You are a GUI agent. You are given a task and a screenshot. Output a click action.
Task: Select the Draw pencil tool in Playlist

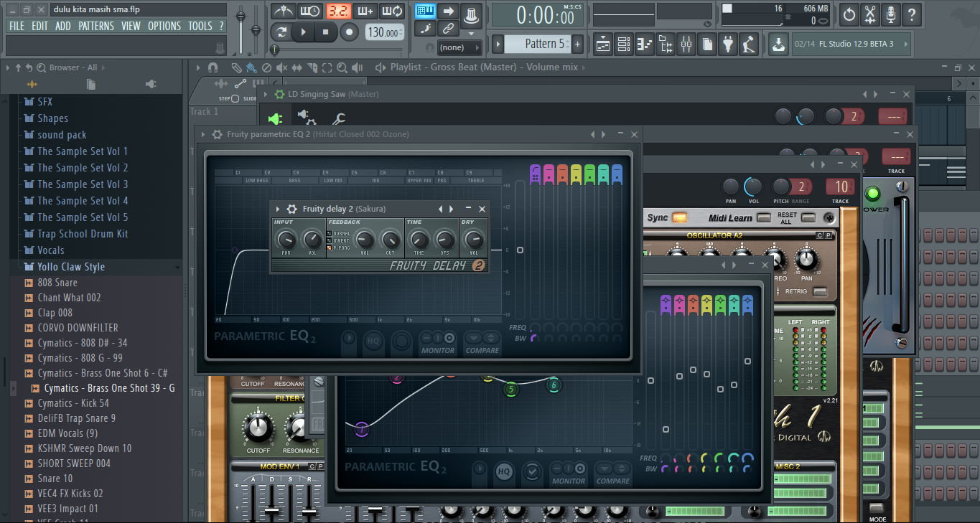click(235, 67)
